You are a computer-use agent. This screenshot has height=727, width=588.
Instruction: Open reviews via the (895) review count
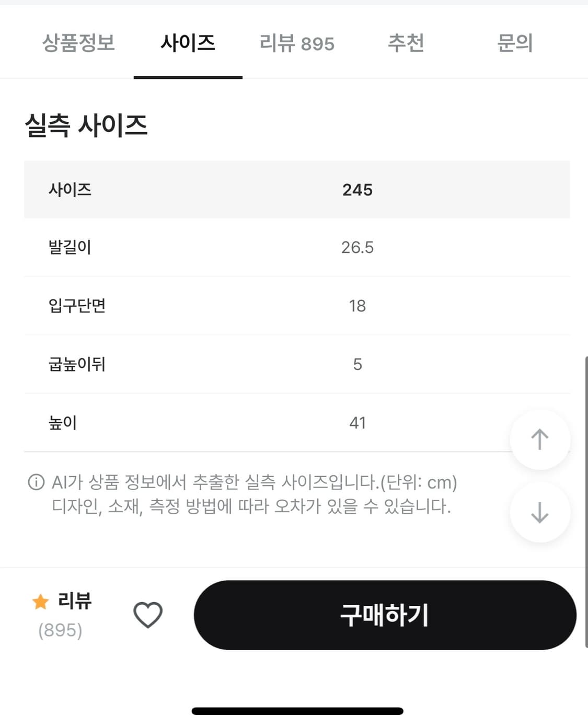point(59,630)
